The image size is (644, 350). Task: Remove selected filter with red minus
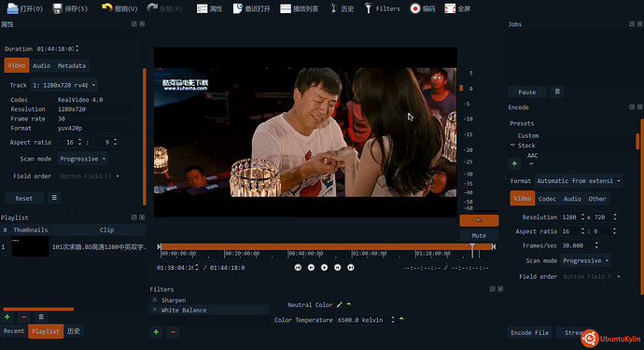(x=173, y=332)
